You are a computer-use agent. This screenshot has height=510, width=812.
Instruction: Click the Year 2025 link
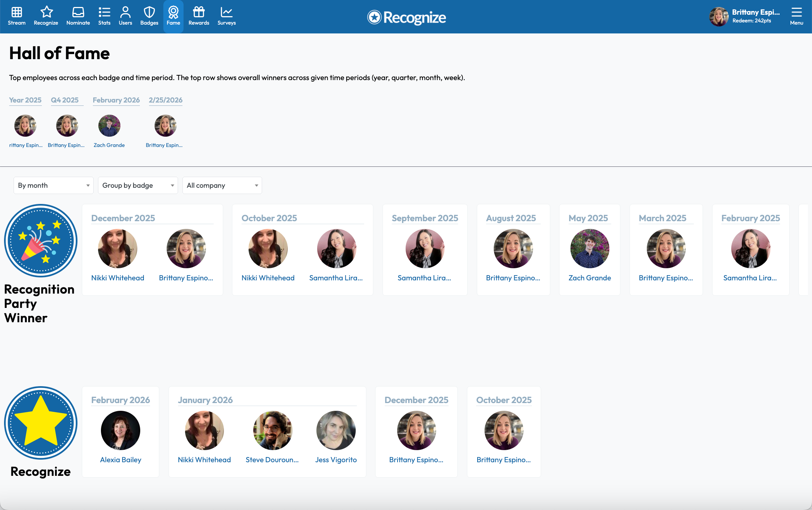25,100
